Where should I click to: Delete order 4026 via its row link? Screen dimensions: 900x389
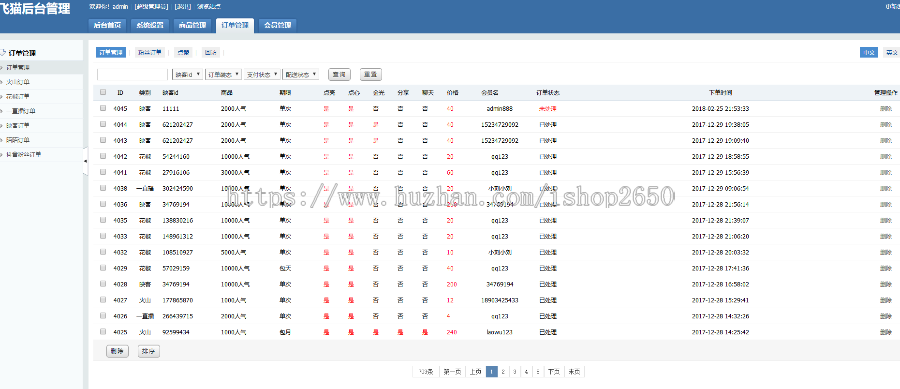(x=886, y=316)
